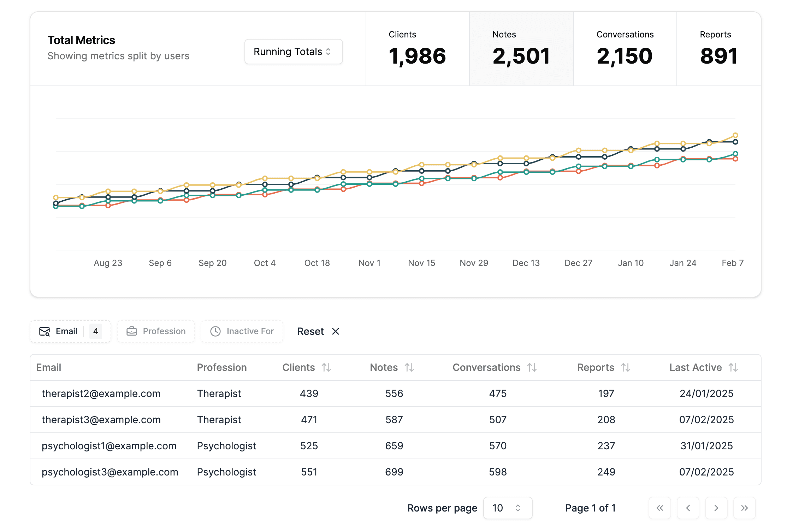Image resolution: width=787 pixels, height=532 pixels.
Task: Select the Reports metric tab
Action: [x=718, y=49]
